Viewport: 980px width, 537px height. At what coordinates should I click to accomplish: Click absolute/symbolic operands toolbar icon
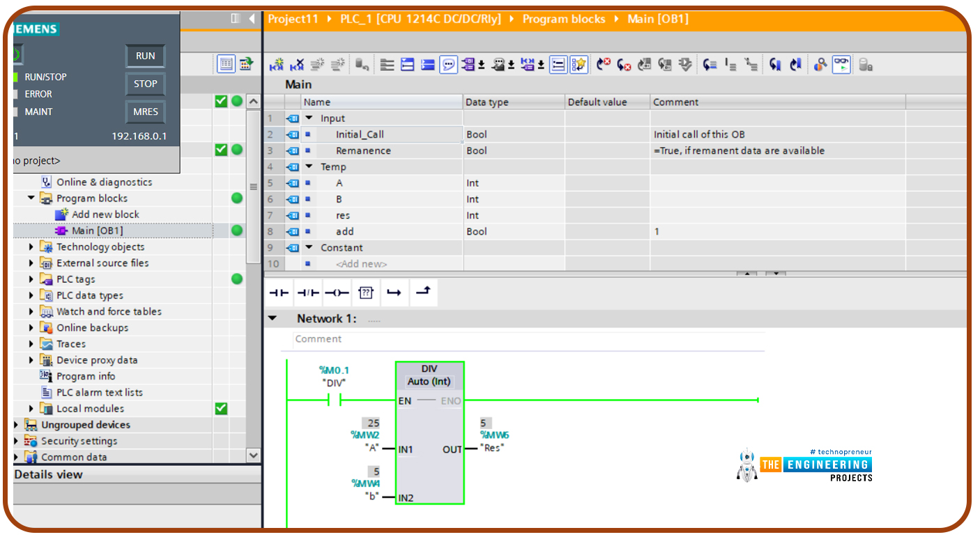467,65
